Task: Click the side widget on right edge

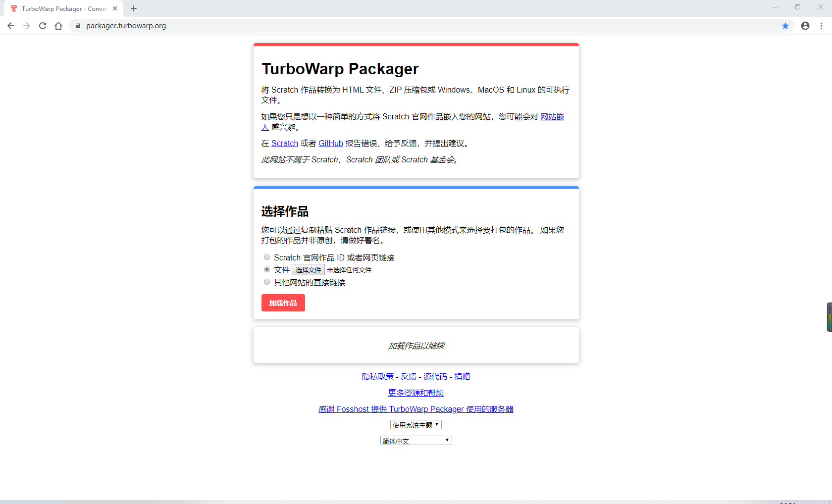Action: click(829, 317)
